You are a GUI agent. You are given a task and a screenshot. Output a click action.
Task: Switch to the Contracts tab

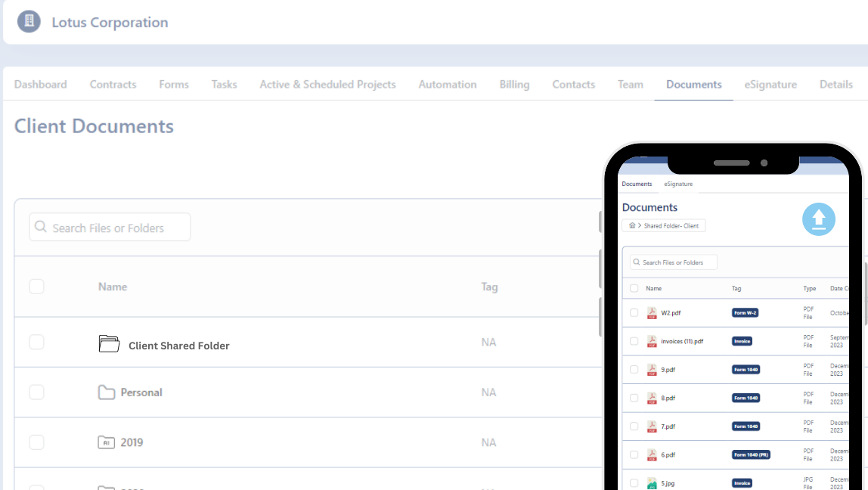[113, 84]
